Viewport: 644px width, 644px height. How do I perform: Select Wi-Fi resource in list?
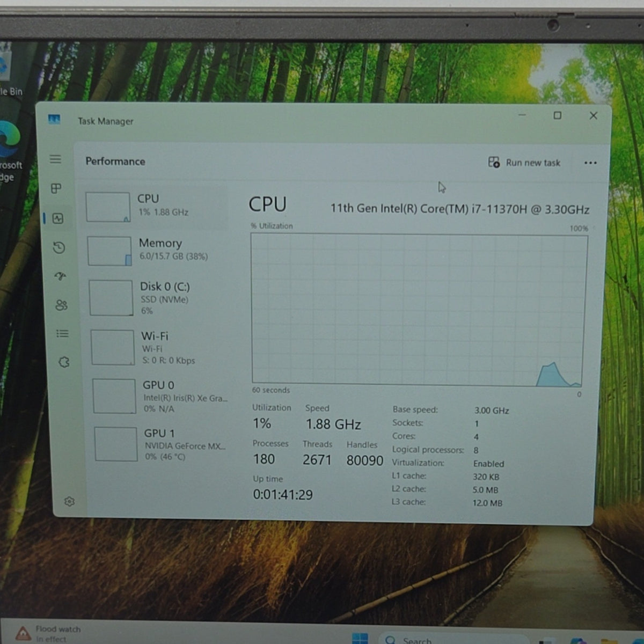159,347
